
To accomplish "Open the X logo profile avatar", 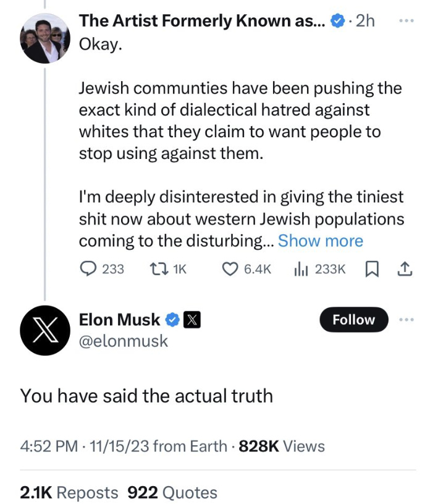I will (44, 330).
